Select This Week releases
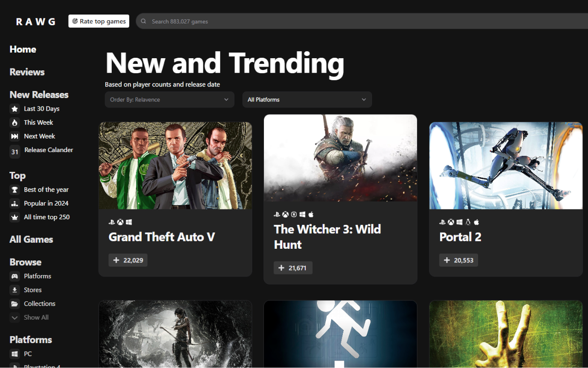The image size is (588, 368). click(39, 122)
